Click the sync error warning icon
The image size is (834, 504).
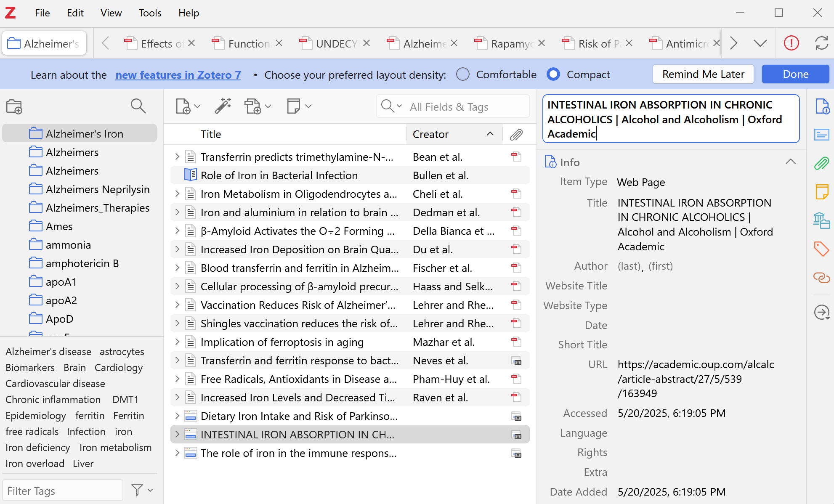(x=791, y=43)
